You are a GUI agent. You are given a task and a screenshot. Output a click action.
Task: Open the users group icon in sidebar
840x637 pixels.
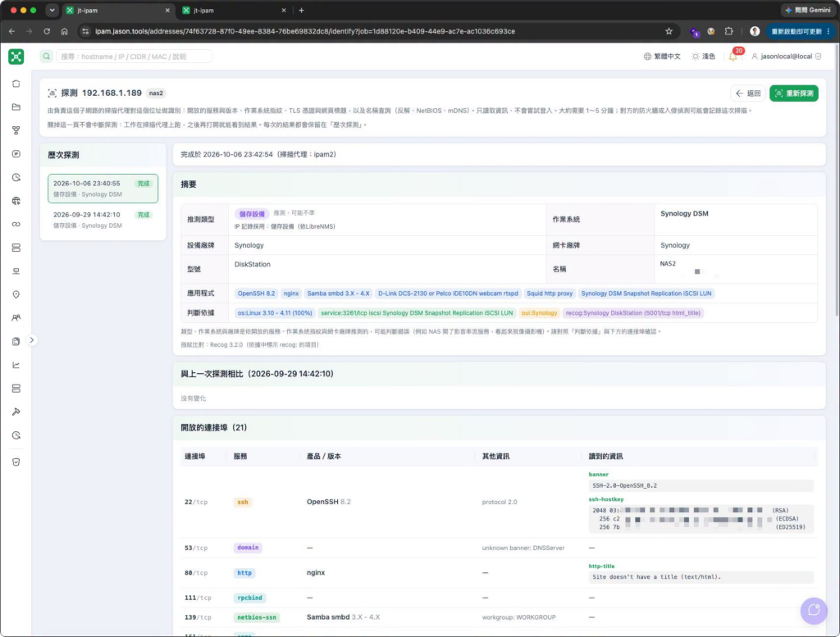coord(16,318)
